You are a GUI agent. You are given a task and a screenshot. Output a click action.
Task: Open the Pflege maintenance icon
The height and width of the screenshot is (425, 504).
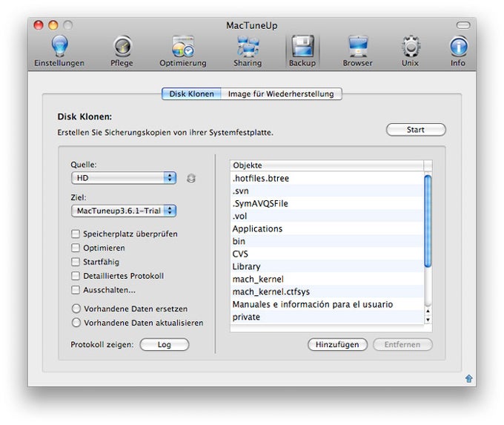[122, 47]
